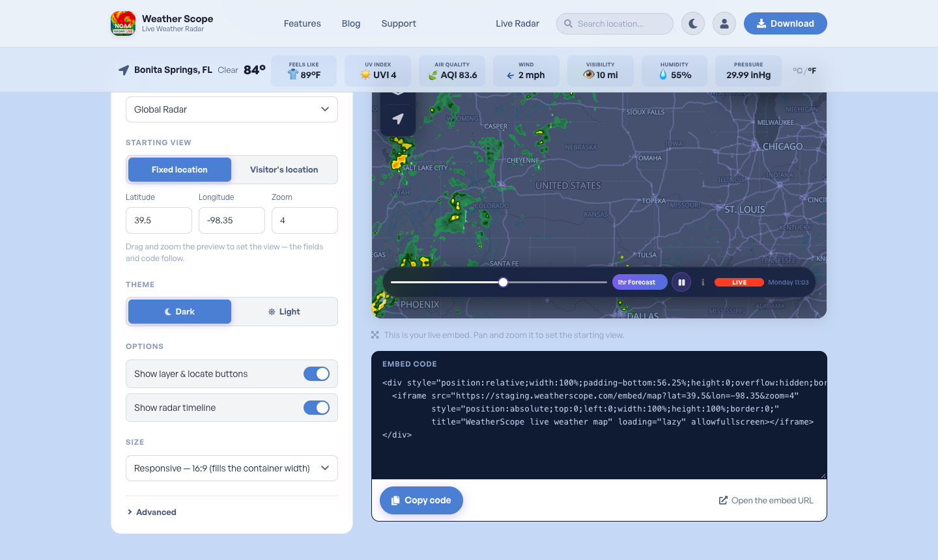Click the Air Quality leaf icon
938x560 pixels.
point(433,76)
